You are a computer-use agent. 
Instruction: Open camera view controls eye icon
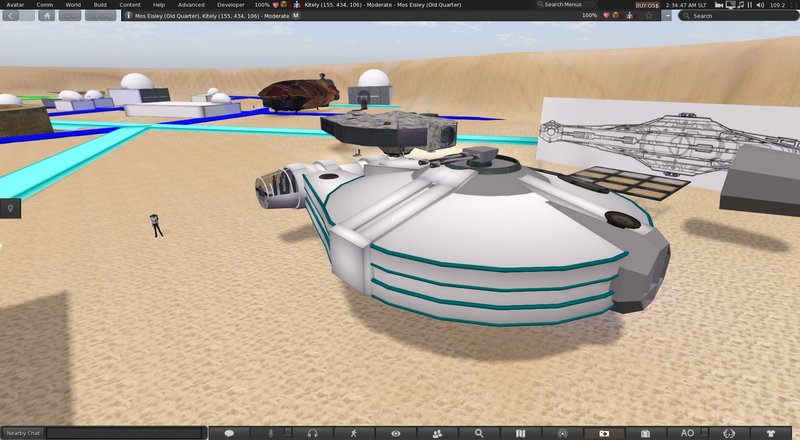point(395,433)
